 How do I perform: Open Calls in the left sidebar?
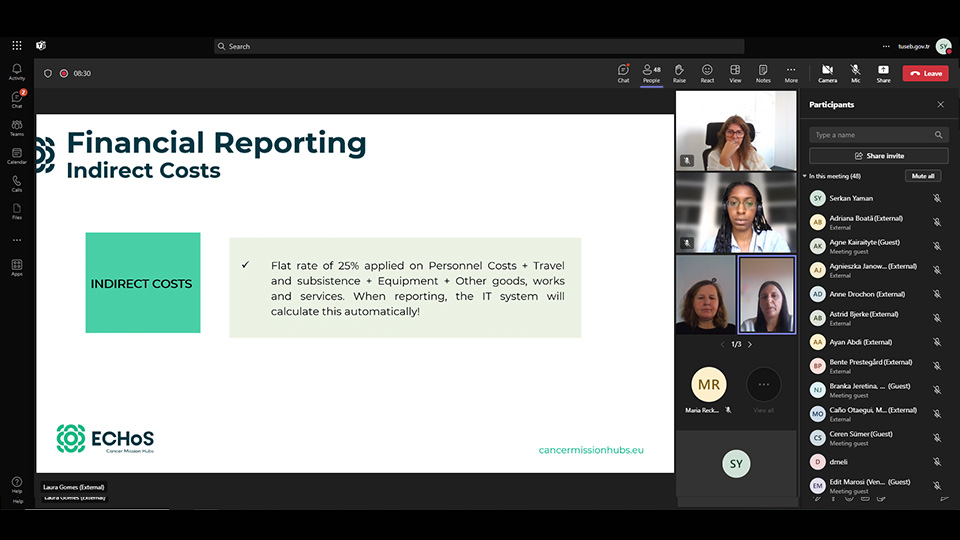(16, 183)
